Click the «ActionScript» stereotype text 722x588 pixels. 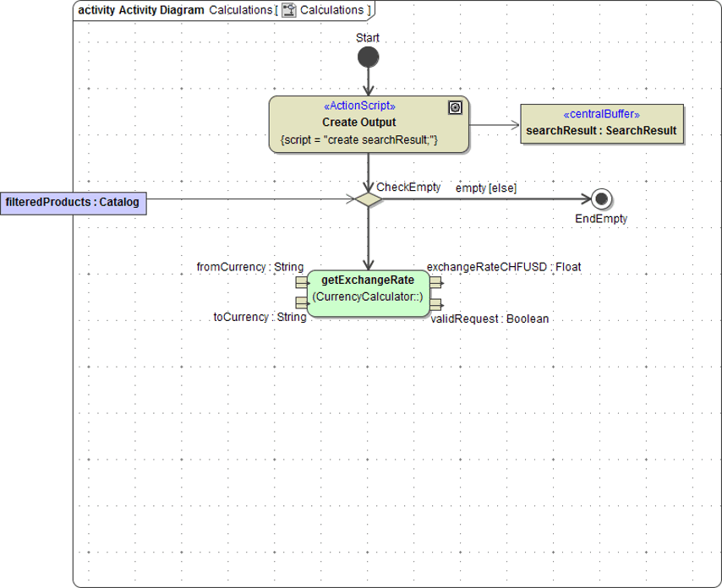360,106
